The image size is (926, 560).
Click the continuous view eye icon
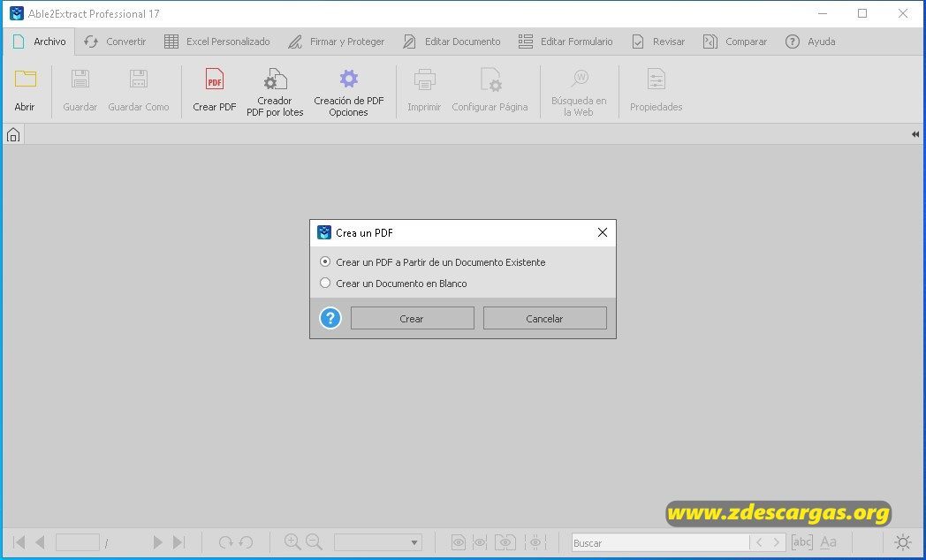pos(480,541)
